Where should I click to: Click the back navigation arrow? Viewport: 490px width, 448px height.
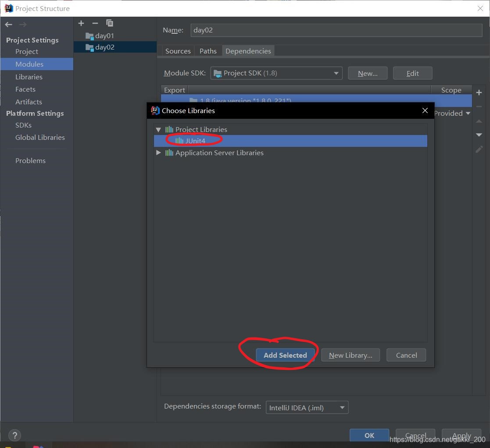click(9, 25)
